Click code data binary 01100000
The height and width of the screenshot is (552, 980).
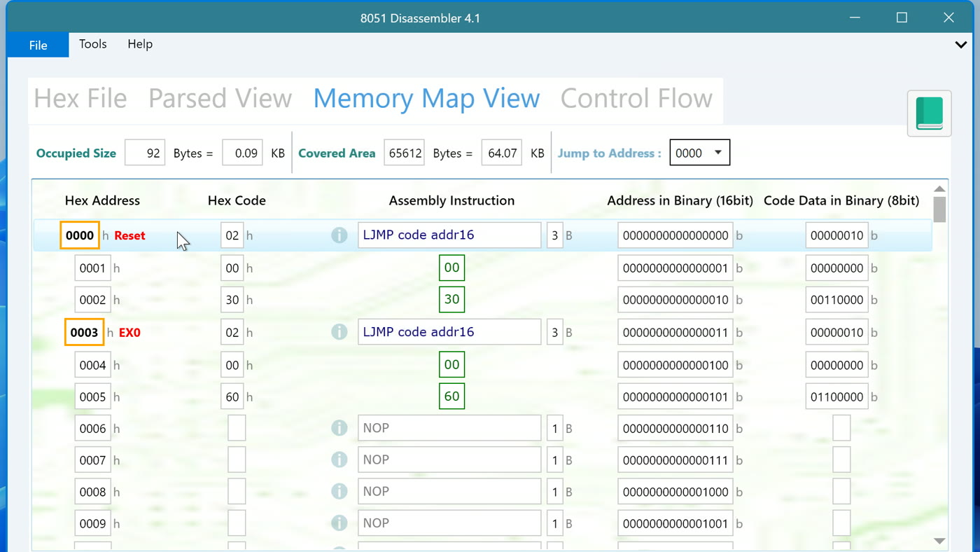837,396
